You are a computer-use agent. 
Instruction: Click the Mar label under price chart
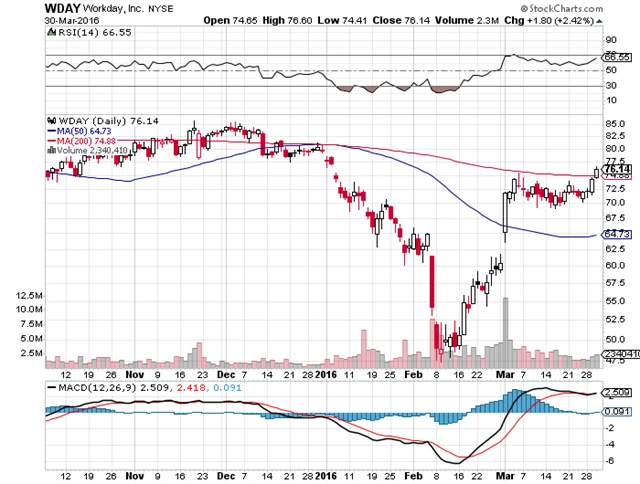505,375
